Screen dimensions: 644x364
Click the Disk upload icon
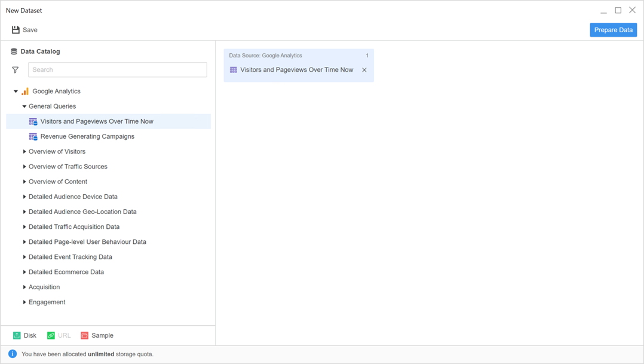(x=17, y=336)
